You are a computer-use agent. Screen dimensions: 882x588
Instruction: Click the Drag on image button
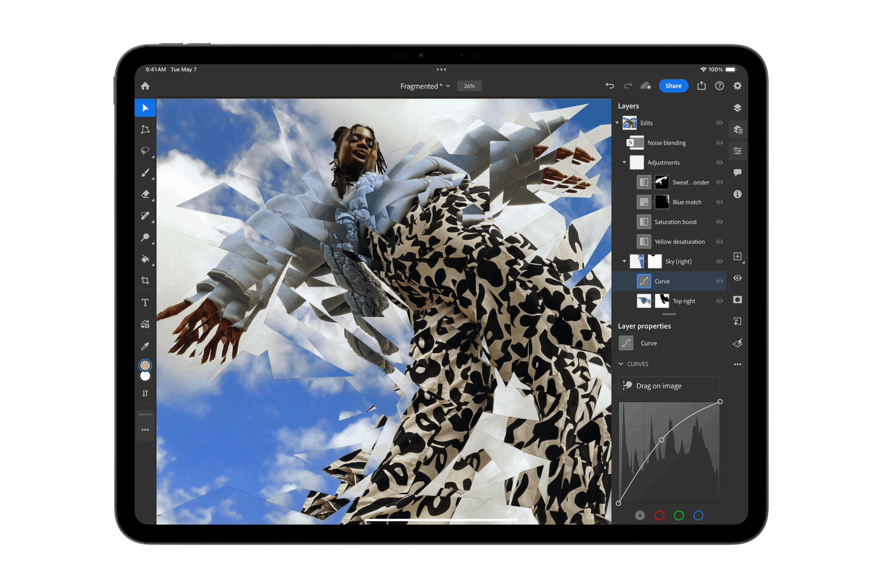pyautogui.click(x=669, y=386)
